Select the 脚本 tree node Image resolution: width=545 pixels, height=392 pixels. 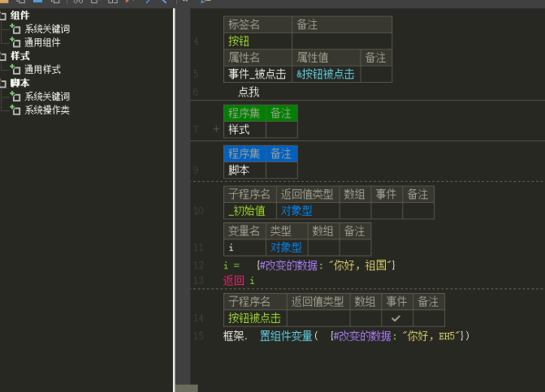click(x=19, y=83)
